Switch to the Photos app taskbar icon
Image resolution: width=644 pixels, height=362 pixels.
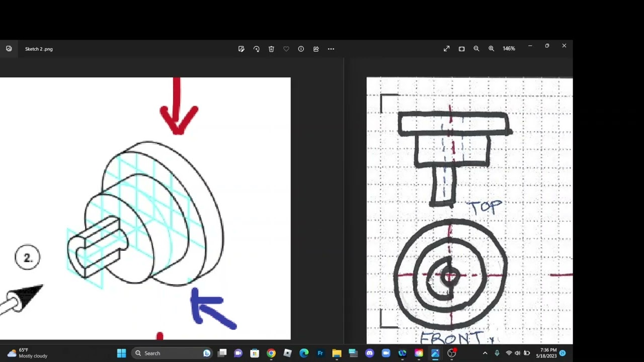435,353
